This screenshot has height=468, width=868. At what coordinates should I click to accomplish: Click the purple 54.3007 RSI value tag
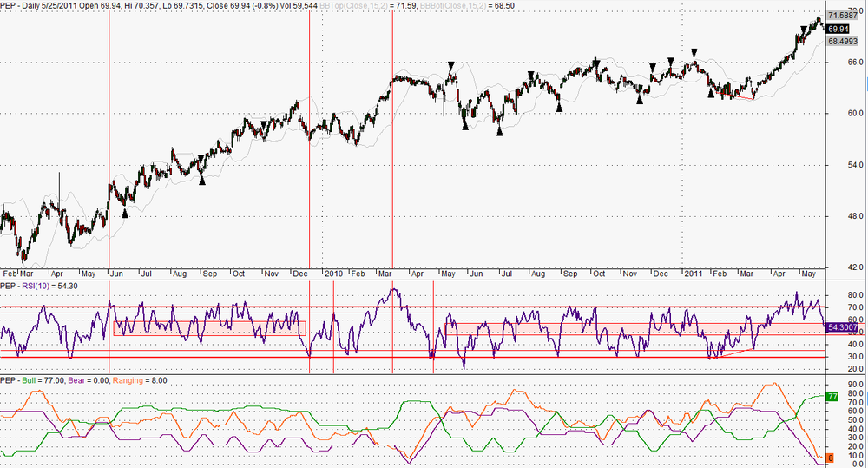click(843, 327)
